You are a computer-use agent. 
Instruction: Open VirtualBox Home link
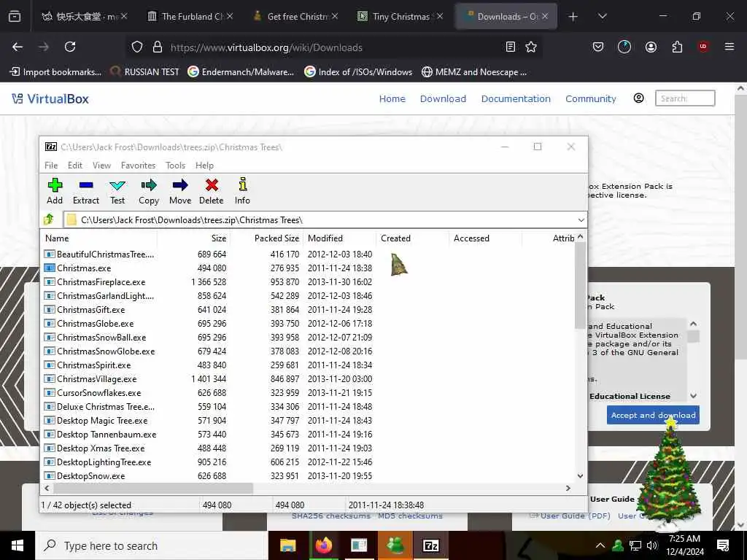point(392,98)
